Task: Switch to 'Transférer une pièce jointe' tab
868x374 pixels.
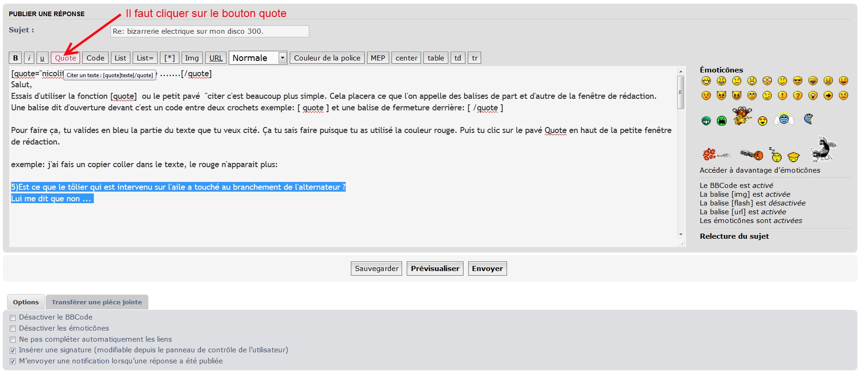Action: pos(97,302)
